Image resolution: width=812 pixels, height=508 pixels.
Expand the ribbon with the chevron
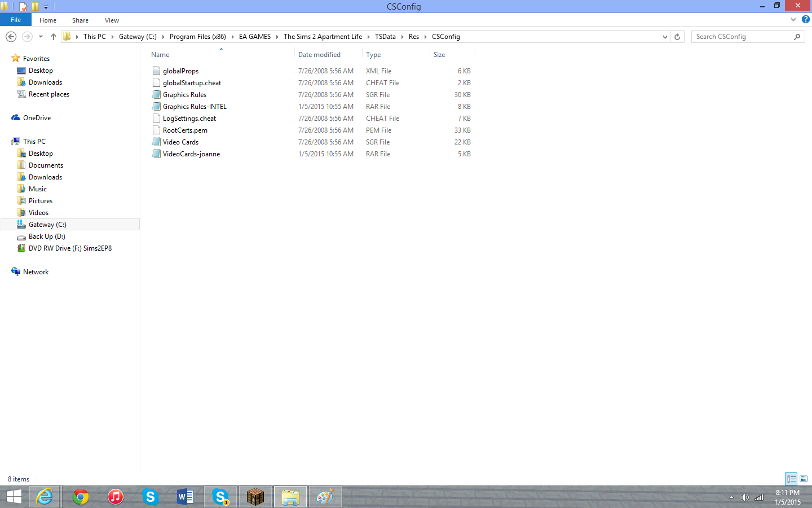[793, 20]
